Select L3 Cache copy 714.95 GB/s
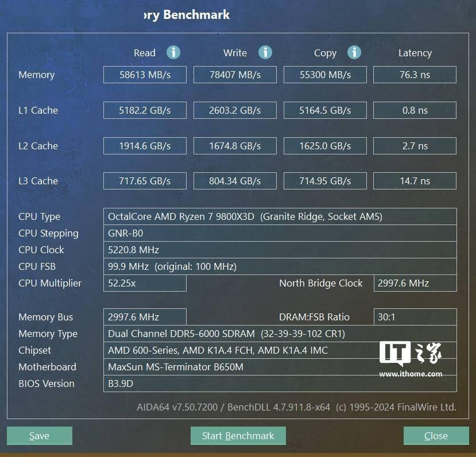476x457 pixels. coord(325,181)
